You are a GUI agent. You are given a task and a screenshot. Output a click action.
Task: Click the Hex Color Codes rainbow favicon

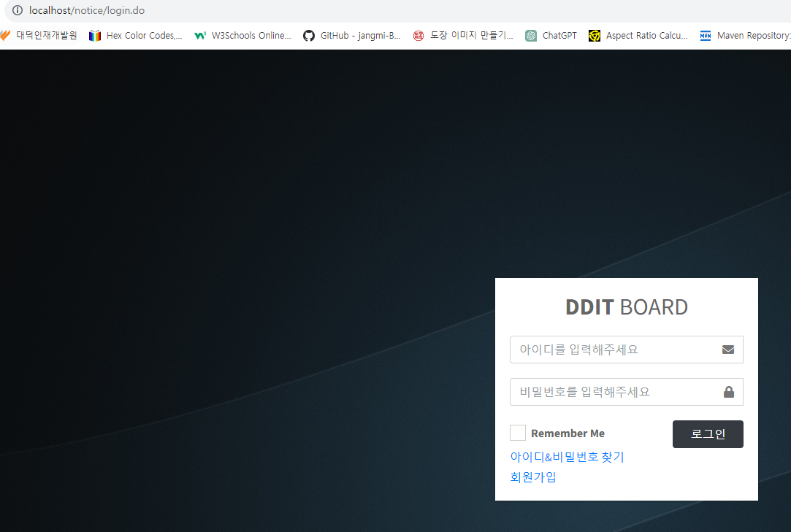[x=95, y=35]
